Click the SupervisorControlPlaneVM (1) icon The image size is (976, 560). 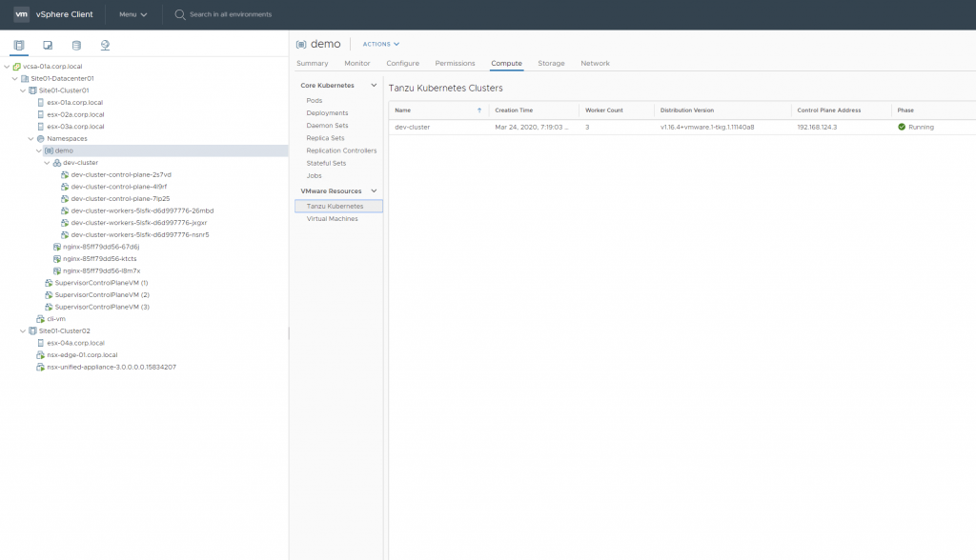coord(49,283)
